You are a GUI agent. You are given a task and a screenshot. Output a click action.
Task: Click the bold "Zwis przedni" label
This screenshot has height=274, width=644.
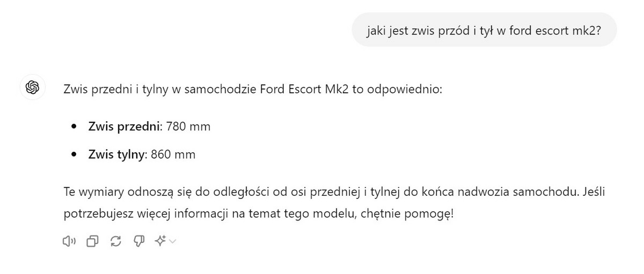tap(125, 127)
